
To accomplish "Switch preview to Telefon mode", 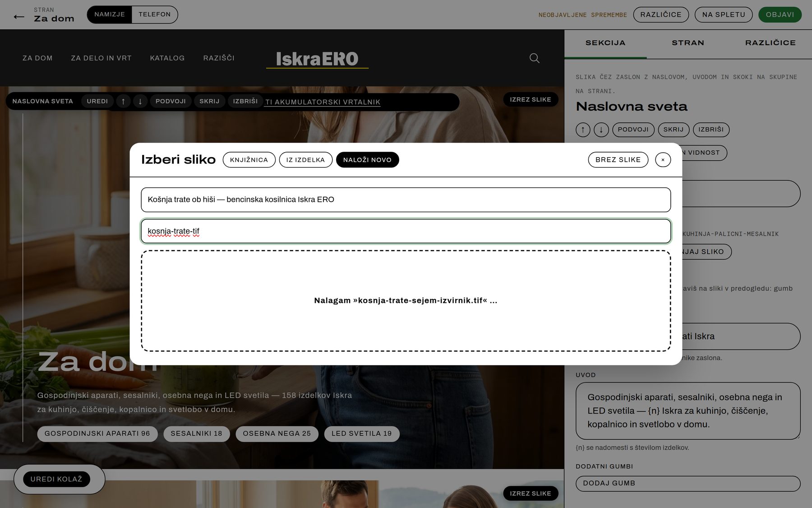I will [x=155, y=14].
